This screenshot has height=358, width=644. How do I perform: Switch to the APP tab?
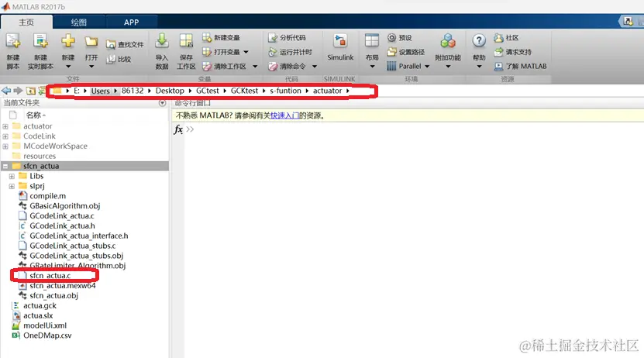pos(132,22)
